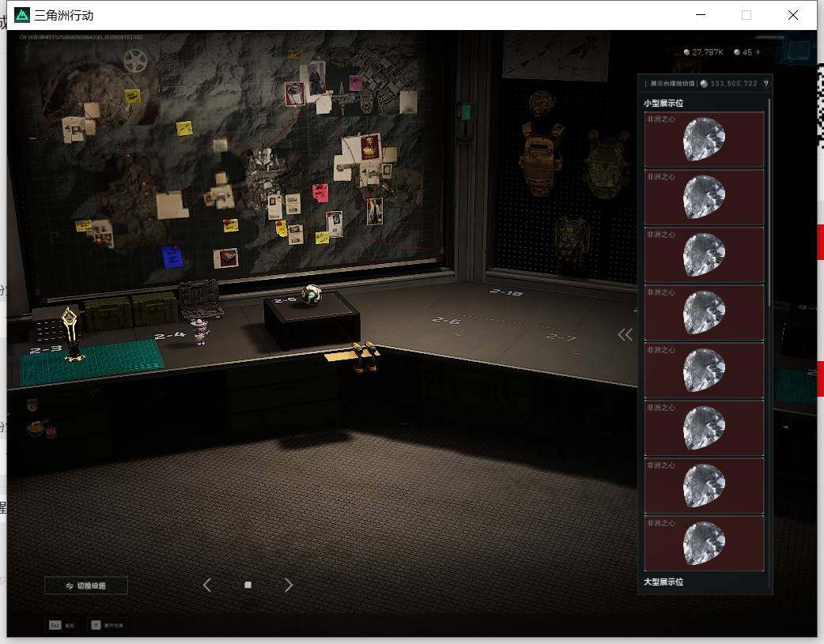Select the soccer ball on the pedestal
This screenshot has height=644, width=824.
coord(311,295)
